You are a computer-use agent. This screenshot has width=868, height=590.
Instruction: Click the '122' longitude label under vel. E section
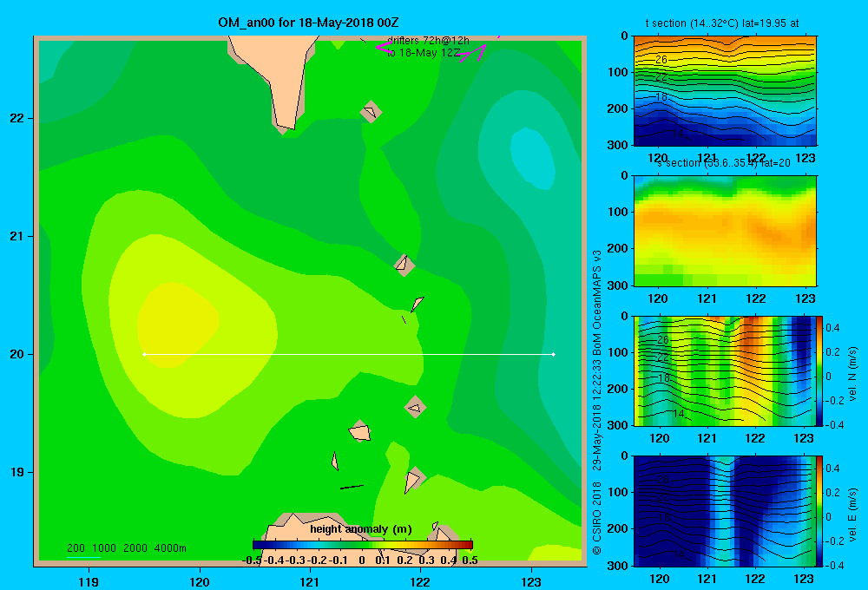pyautogui.click(x=755, y=579)
